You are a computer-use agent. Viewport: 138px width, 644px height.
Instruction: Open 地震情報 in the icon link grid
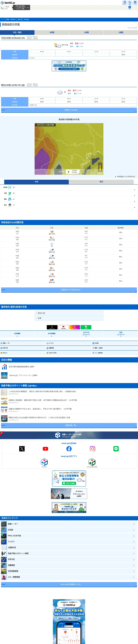pos(69,348)
